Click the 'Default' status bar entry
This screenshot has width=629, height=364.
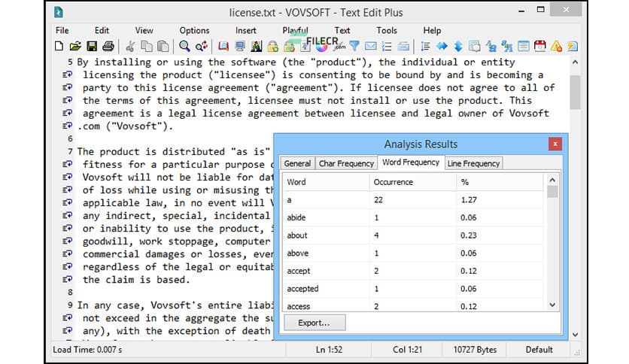click(x=539, y=350)
